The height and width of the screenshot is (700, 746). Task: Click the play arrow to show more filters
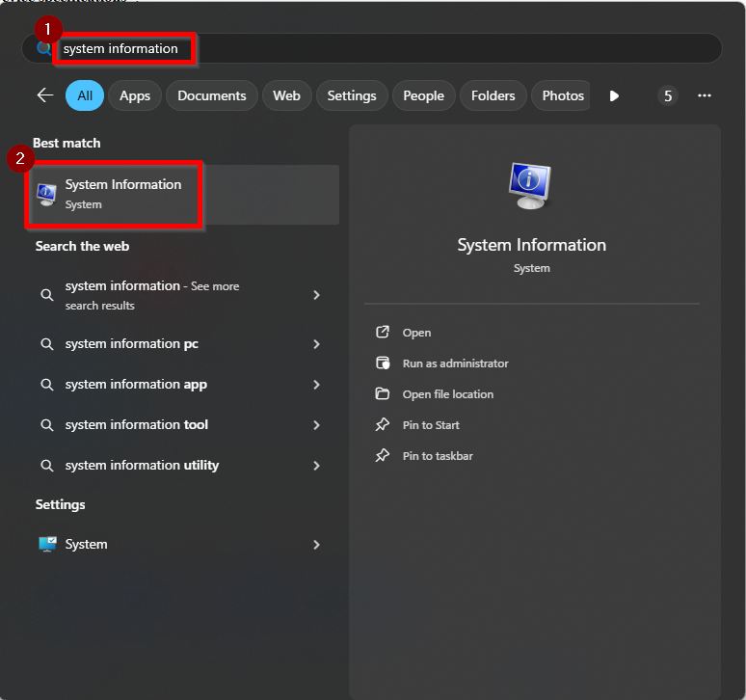click(614, 95)
